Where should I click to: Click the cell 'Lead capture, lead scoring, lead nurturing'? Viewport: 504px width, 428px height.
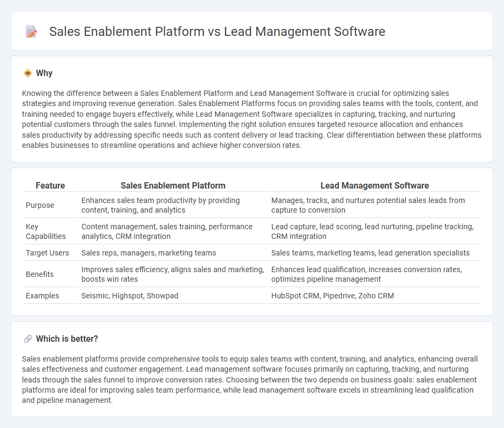(374, 231)
